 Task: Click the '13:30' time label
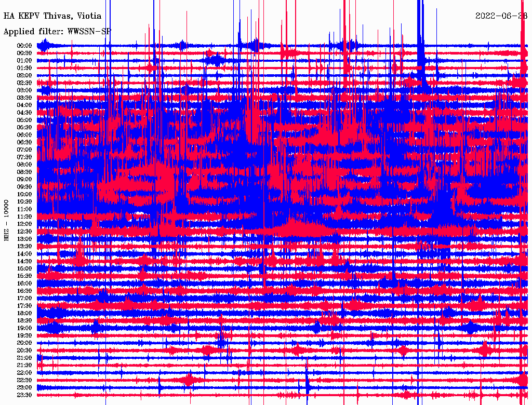click(24, 246)
